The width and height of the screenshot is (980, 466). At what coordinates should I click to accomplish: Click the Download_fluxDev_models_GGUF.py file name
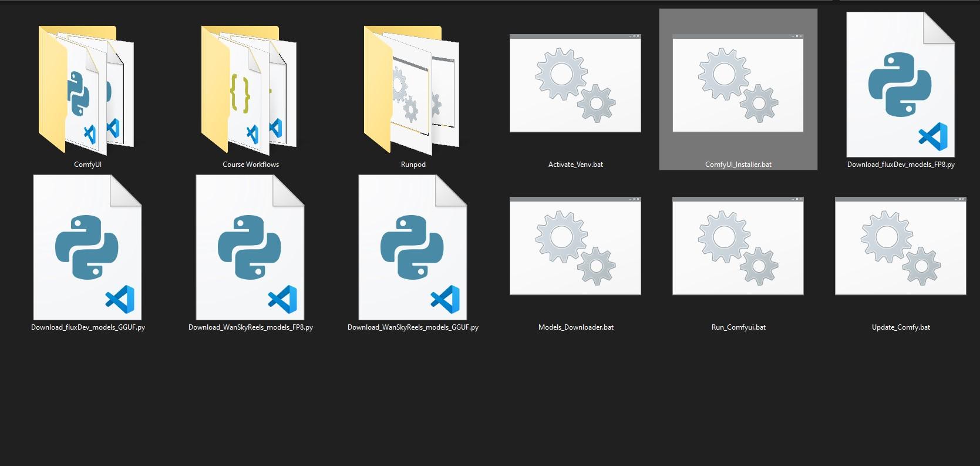[88, 327]
